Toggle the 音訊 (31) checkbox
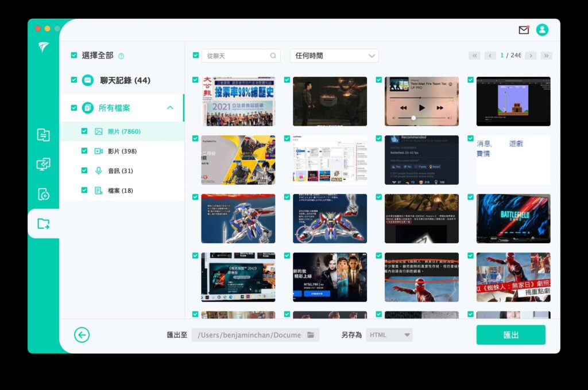The height and width of the screenshot is (390, 588). [x=84, y=170]
